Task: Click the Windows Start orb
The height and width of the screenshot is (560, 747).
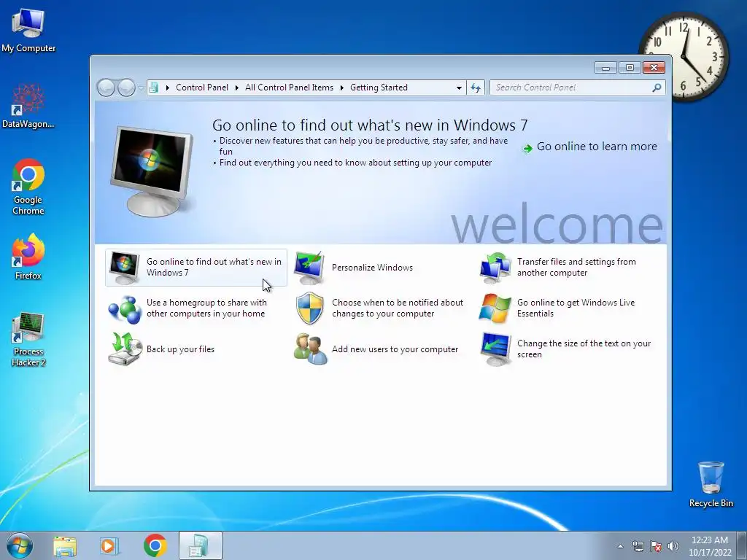Action: (20, 545)
